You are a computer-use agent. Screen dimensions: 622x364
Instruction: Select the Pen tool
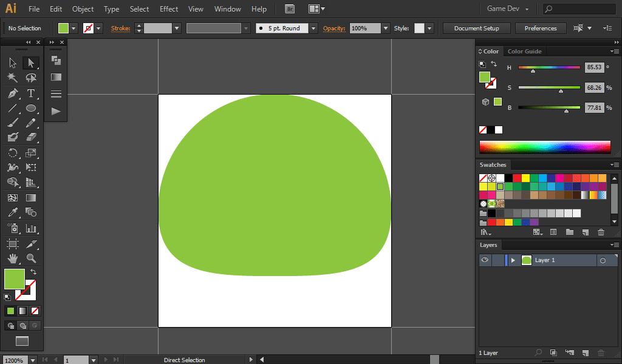12,93
